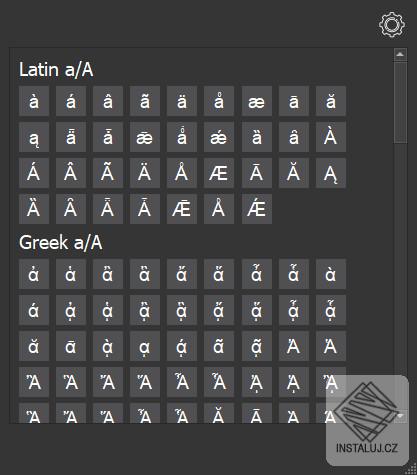417x475 pixels.
Task: Choose uppercase Ą with ogonek
Action: pyautogui.click(x=331, y=173)
